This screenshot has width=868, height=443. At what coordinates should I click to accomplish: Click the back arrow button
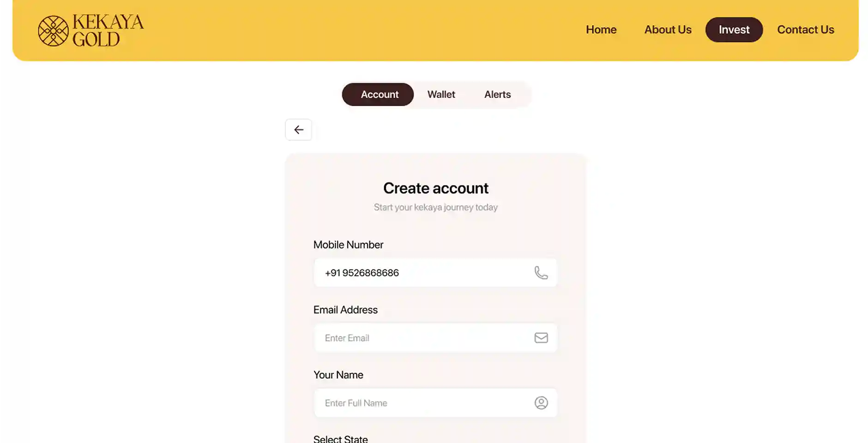point(298,130)
